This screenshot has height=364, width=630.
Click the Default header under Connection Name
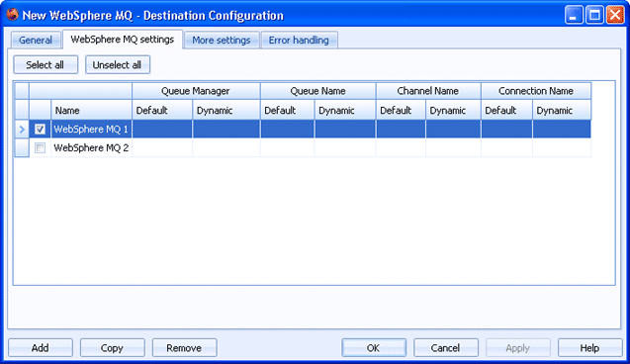click(x=506, y=110)
